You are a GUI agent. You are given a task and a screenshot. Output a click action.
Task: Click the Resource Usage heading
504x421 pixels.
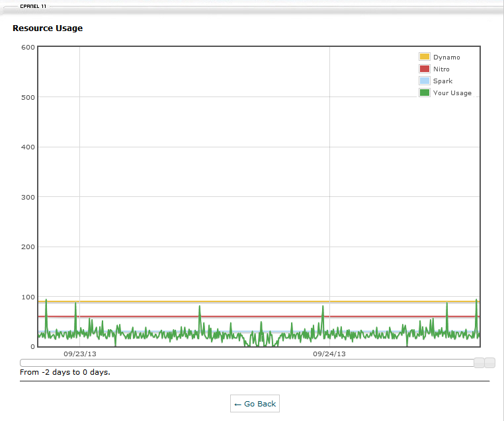pyautogui.click(x=48, y=28)
